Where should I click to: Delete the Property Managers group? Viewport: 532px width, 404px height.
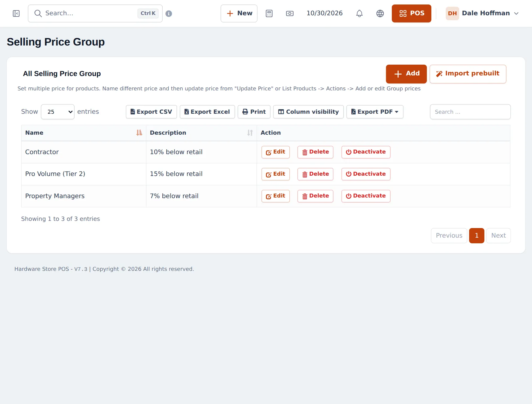[315, 196]
